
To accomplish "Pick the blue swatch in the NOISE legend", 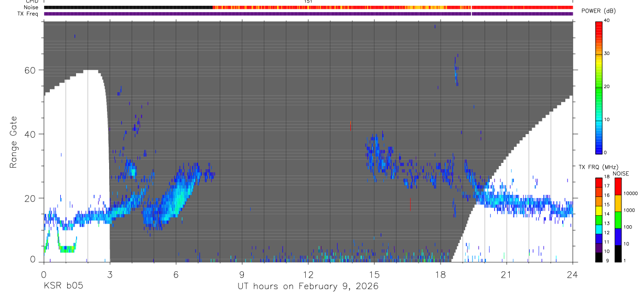I will [618, 237].
